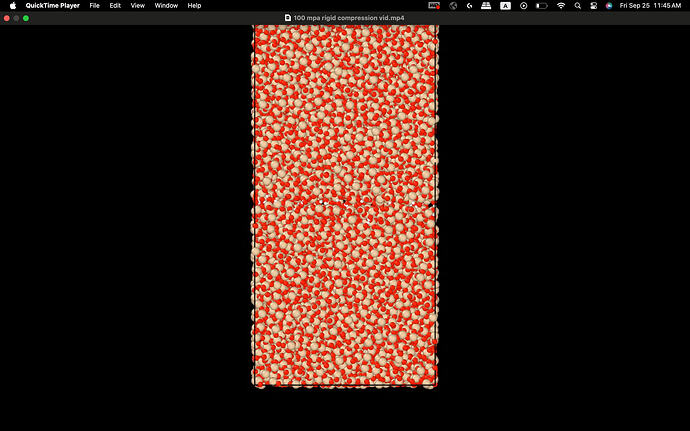Open the keyboard input source menu
Viewport: 690px width, 431px height.
[505, 6]
